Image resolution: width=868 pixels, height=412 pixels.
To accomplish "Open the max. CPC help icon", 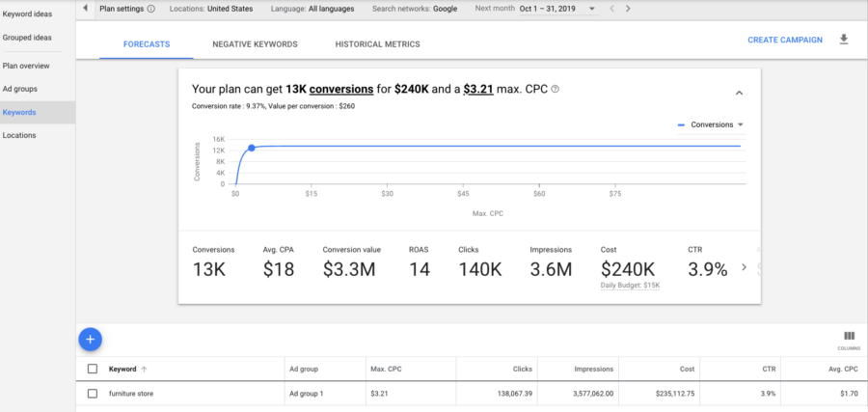I will coord(556,89).
